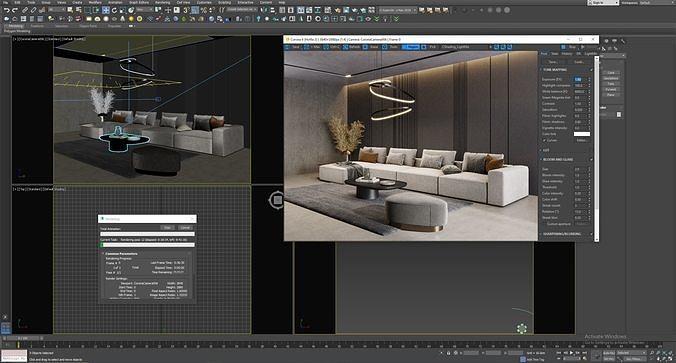
Task: Click the Rectangular Selection Region icon
Action: tap(88, 10)
